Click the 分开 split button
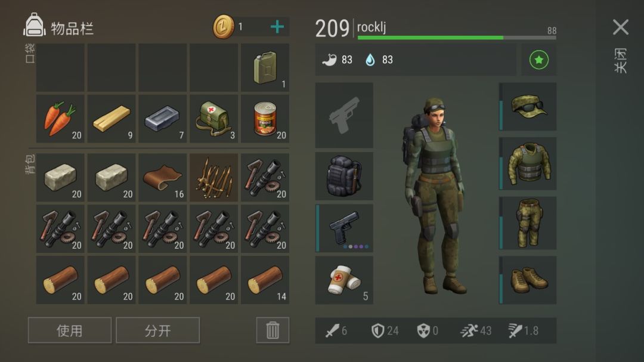The width and height of the screenshot is (644, 362). coord(157,330)
